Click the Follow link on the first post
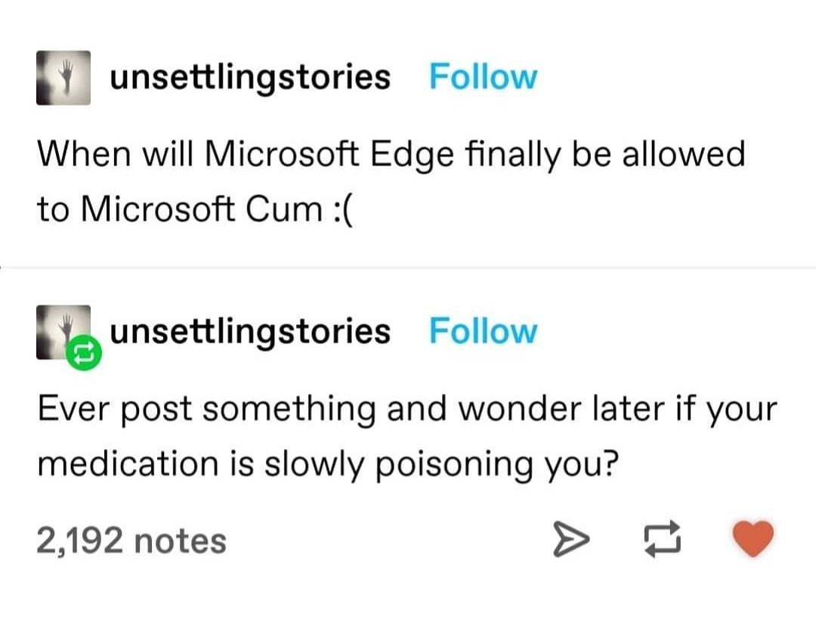 483,76
